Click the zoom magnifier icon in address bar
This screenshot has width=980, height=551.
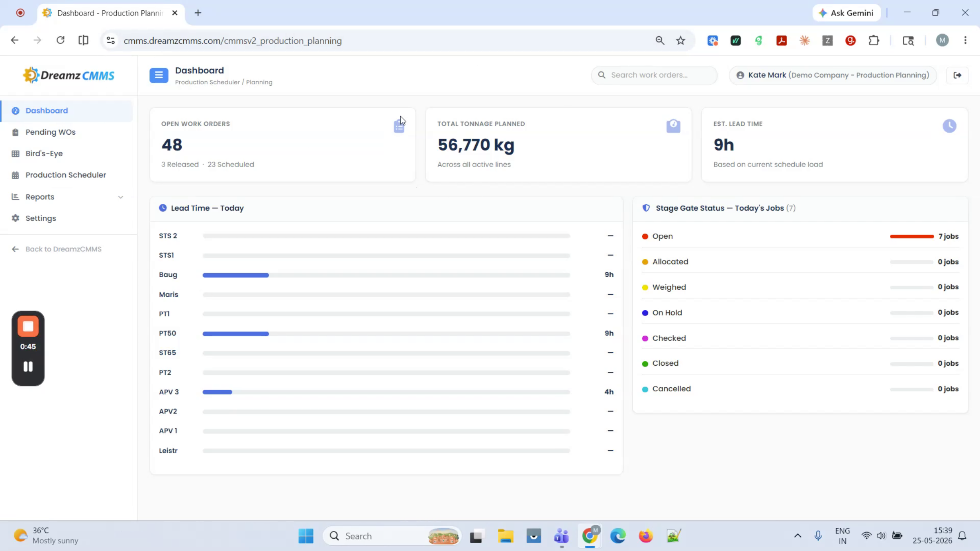(660, 40)
